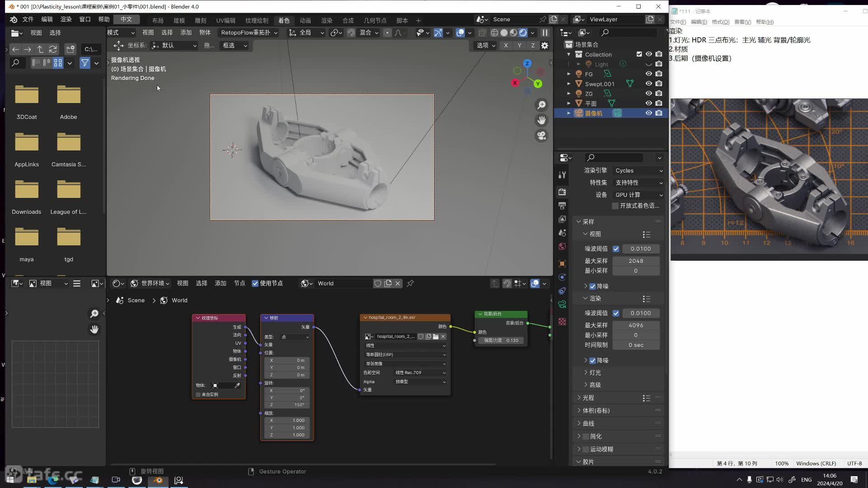Open 渲染 menu in top bar
Screen dimensions: 868x488
coord(66,19)
